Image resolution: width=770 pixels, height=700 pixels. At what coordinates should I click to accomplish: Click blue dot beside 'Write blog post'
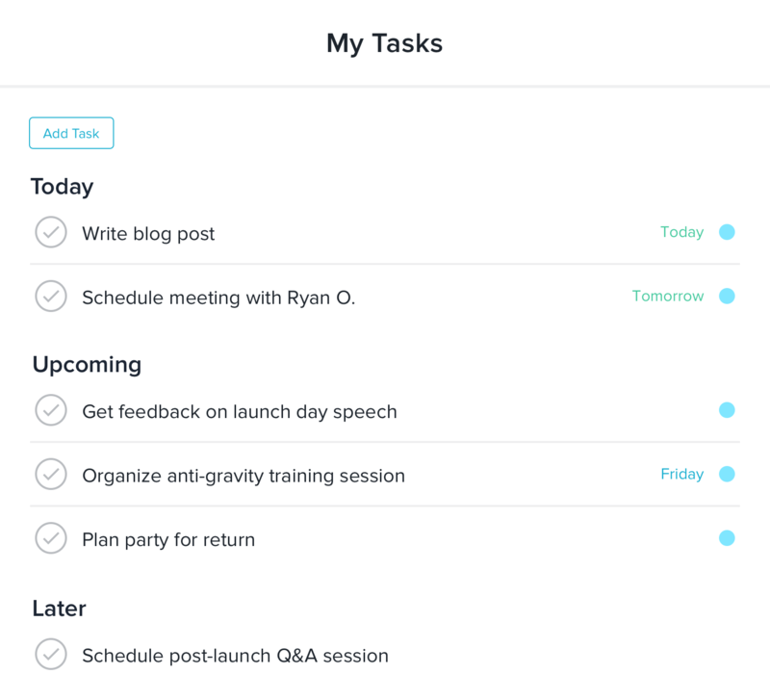click(x=727, y=232)
